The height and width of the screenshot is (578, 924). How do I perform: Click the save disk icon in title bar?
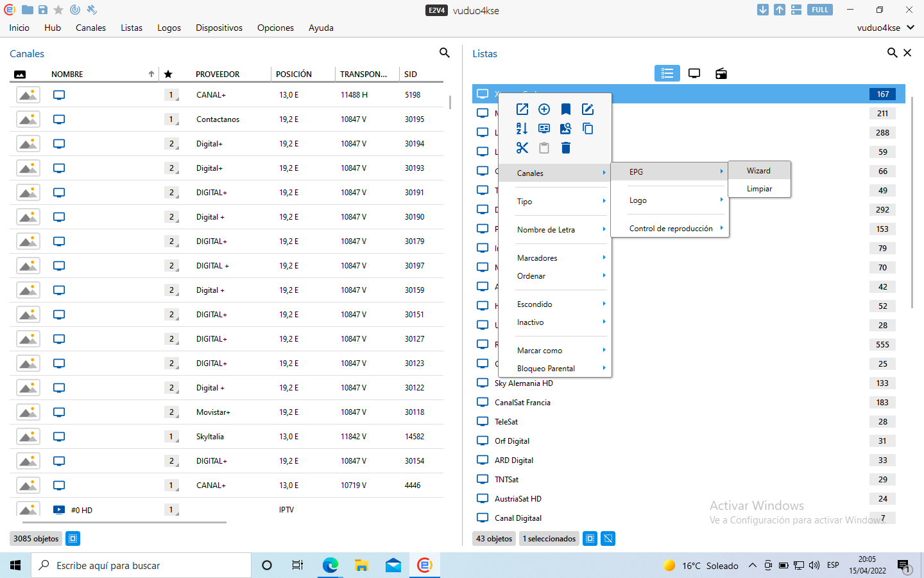[43, 10]
